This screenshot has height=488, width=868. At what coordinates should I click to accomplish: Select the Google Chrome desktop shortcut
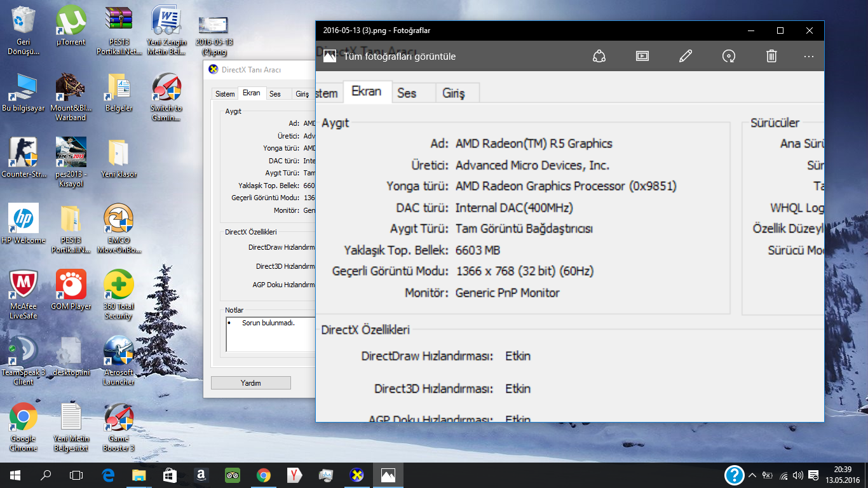[24, 426]
